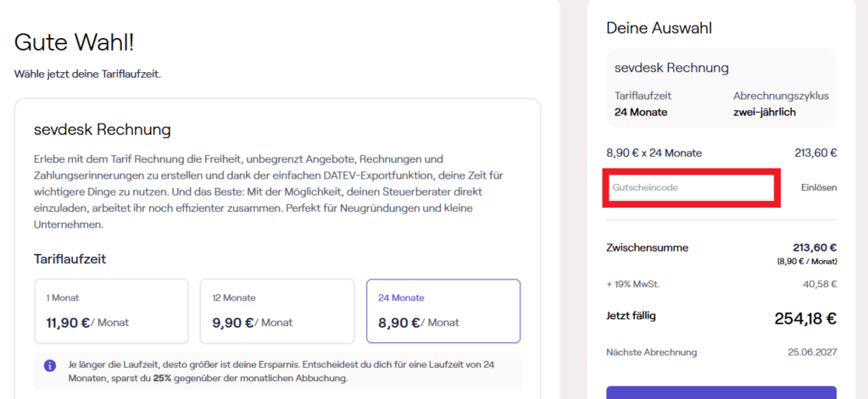Select the 12 Monate tariff card
The image size is (868, 399).
(277, 311)
